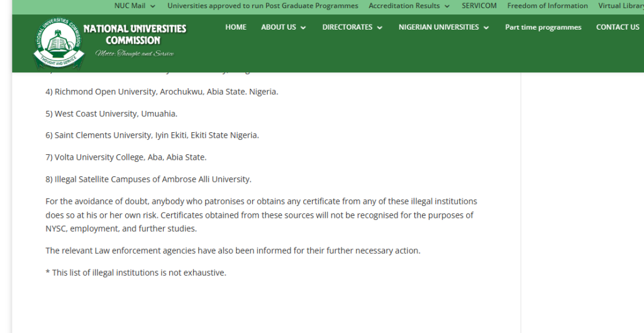The image size is (644, 333).
Task: Select Part time programmes in the navigation
Action: tap(543, 27)
